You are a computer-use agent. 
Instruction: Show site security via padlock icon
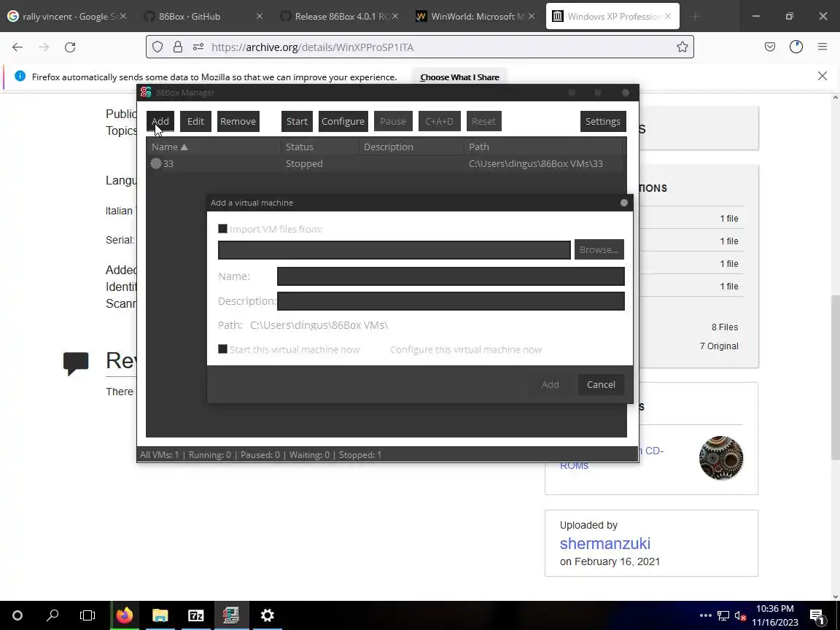(x=178, y=47)
